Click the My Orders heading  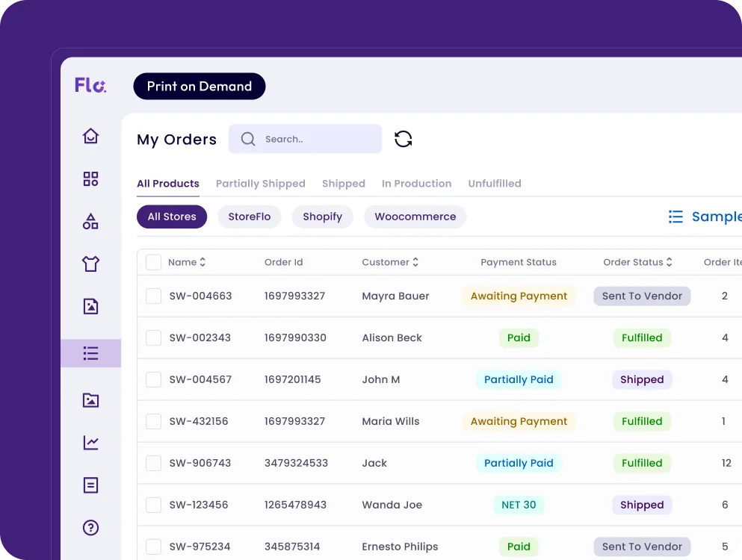click(176, 140)
